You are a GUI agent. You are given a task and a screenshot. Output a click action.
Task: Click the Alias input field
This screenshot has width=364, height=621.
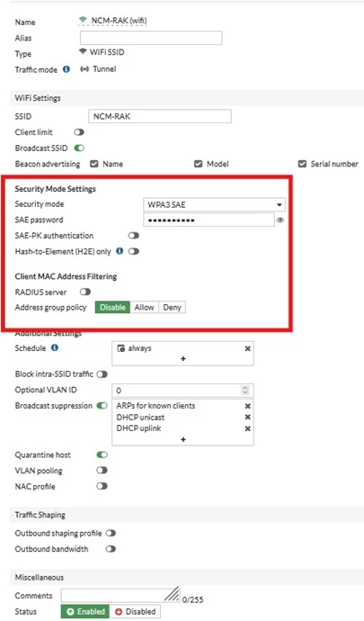pyautogui.click(x=151, y=38)
